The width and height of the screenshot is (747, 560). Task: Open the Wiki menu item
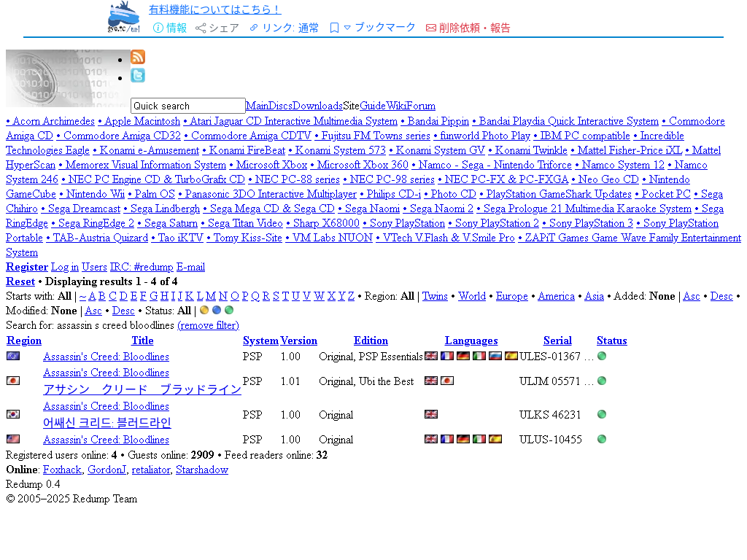point(395,106)
